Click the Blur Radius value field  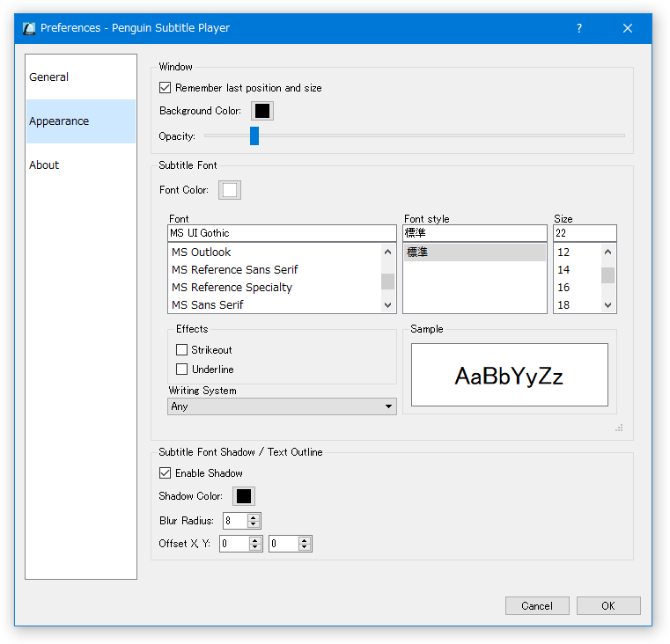pos(235,521)
